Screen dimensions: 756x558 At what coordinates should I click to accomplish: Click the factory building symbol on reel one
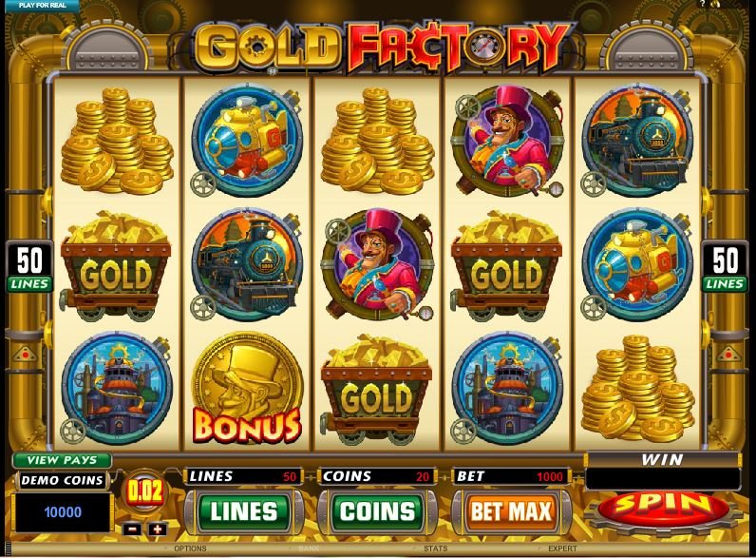pyautogui.click(x=116, y=389)
